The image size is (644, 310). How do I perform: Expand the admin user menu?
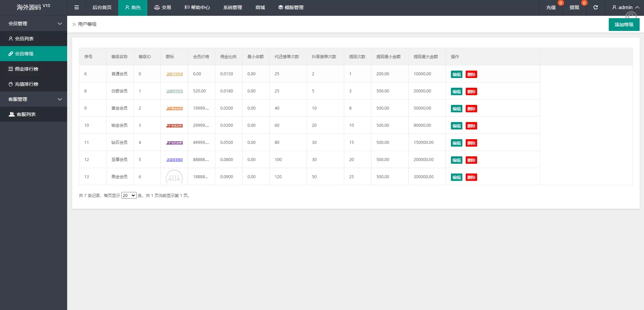(625, 7)
